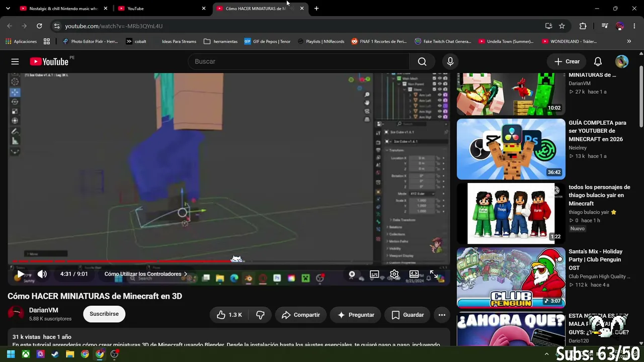Open media controls in browser toolbar

tap(605, 26)
